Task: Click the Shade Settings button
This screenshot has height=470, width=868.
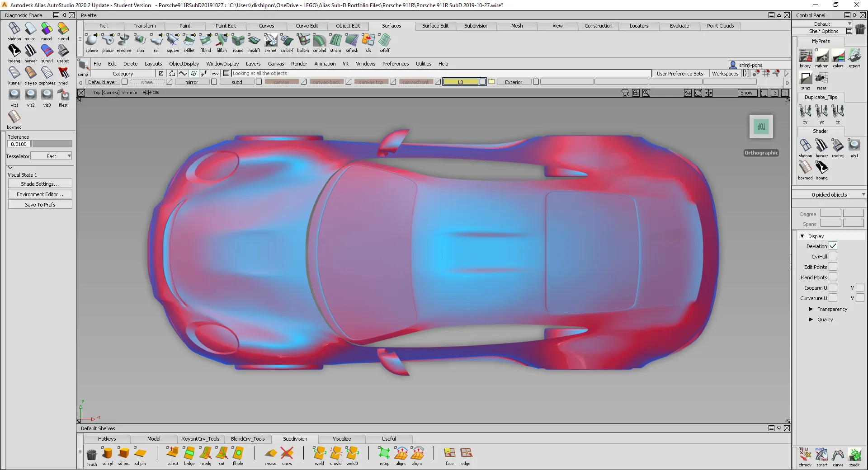Action: coord(40,184)
